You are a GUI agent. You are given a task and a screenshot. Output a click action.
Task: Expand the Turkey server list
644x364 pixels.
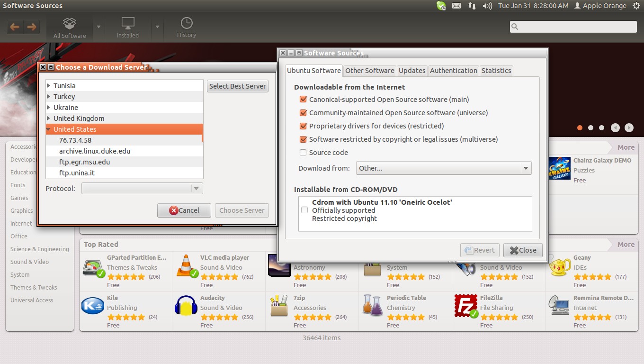[48, 97]
